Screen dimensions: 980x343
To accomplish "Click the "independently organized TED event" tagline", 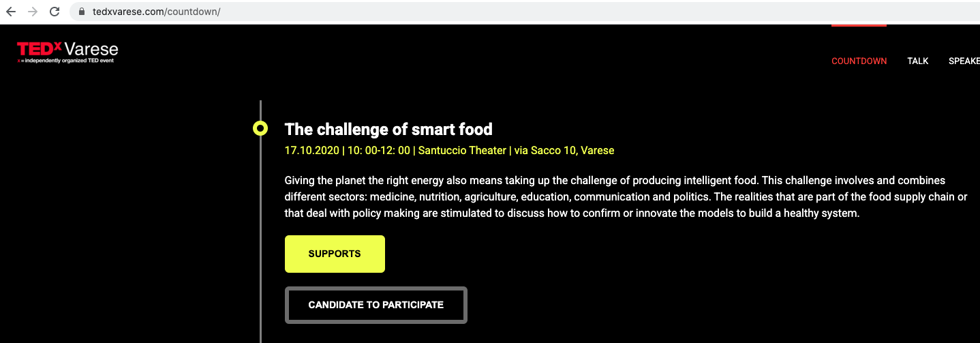I will point(67,61).
